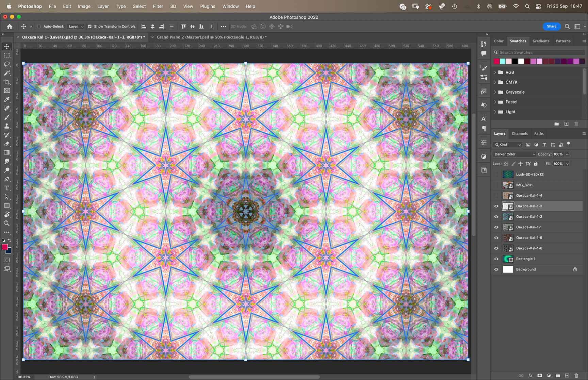This screenshot has height=380, width=588.
Task: Select the Frame tool
Action: click(x=7, y=90)
